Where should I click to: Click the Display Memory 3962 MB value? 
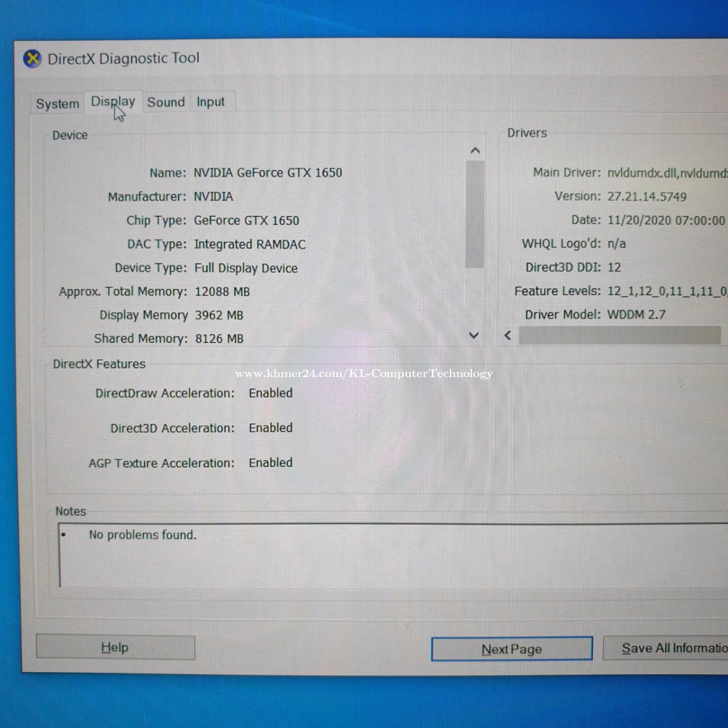pyautogui.click(x=219, y=316)
